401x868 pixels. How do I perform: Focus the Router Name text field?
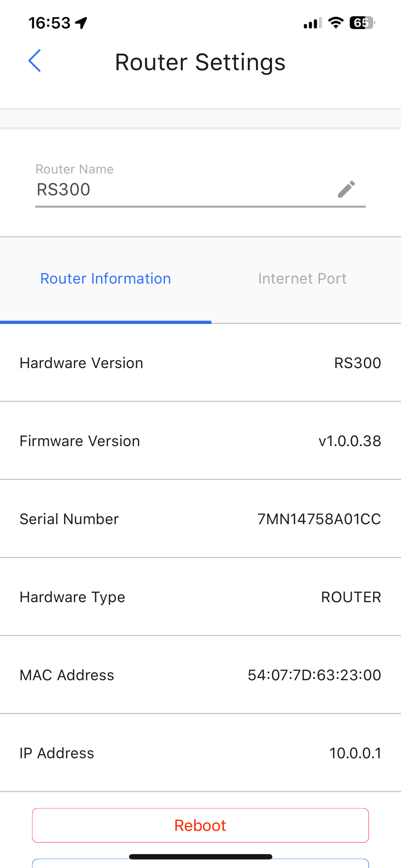[x=178, y=189]
